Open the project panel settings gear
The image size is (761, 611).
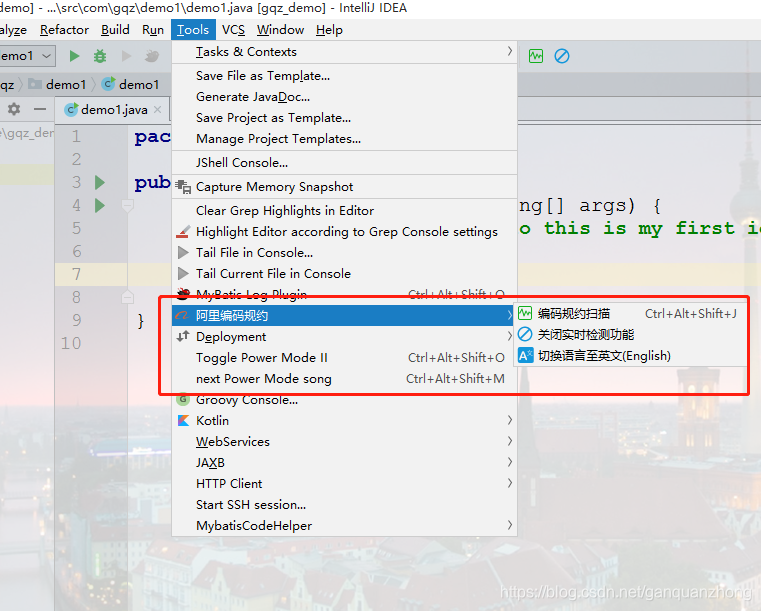pyautogui.click(x=14, y=109)
